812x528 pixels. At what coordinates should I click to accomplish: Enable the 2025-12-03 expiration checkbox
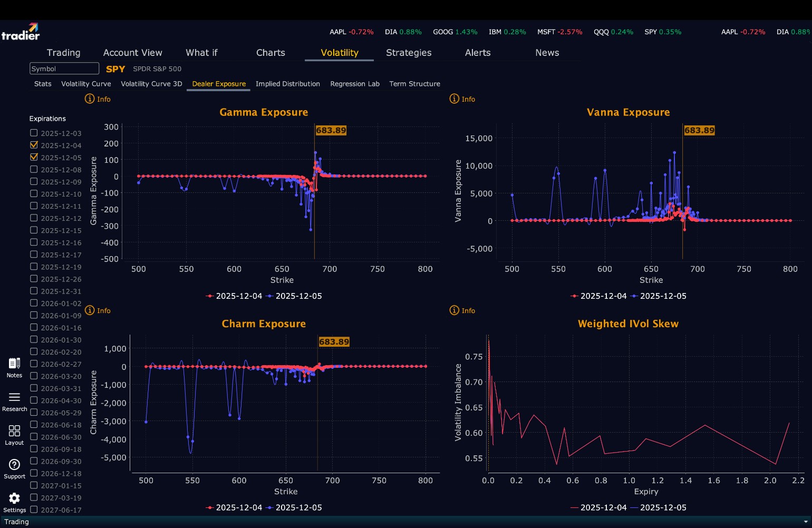pos(34,133)
